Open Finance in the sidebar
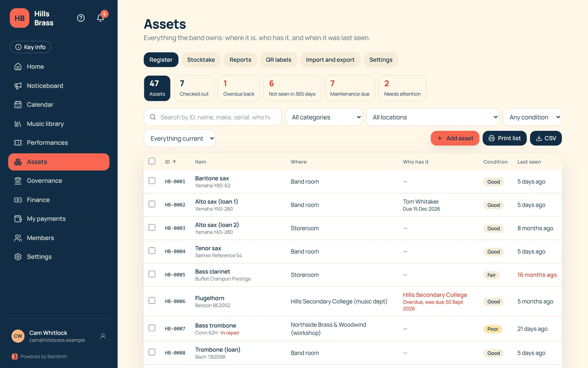Screen dimensions: 588x368 point(59,200)
